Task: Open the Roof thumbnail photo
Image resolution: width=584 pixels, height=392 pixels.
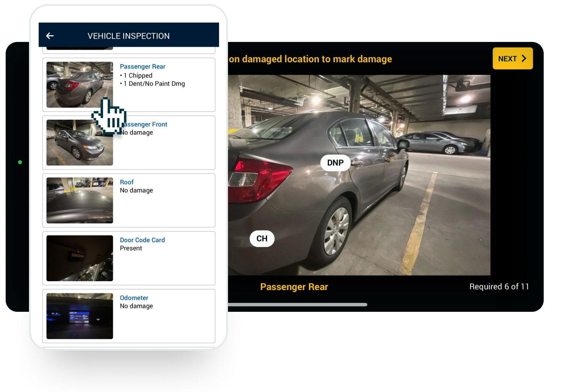Action: click(80, 200)
